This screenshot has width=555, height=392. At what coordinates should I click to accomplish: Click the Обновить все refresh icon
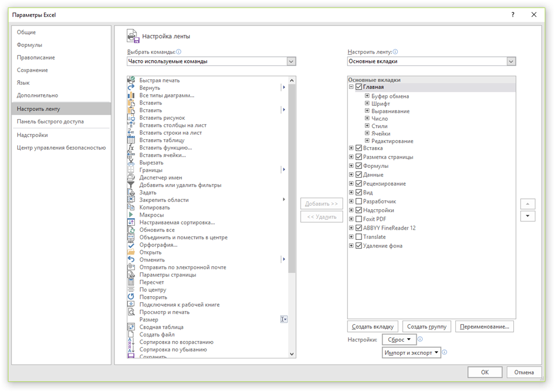(131, 230)
